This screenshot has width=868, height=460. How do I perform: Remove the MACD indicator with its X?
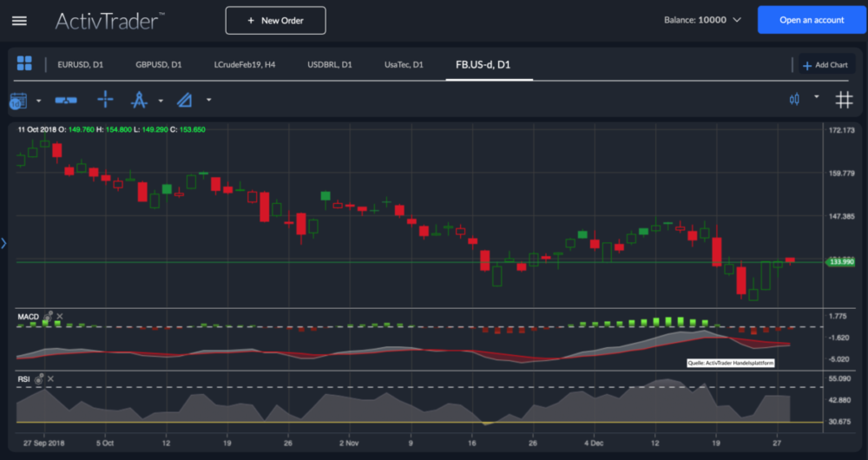click(x=60, y=317)
